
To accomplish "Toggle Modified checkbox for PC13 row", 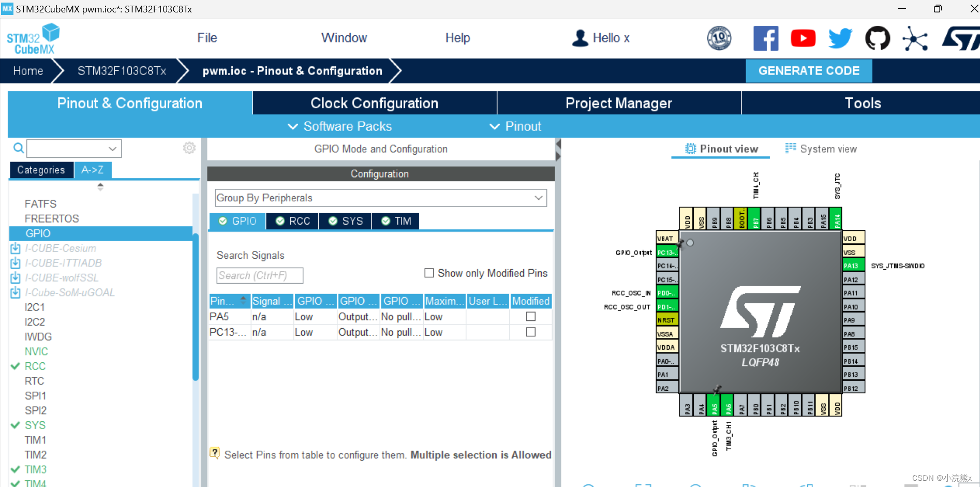I will 531,332.
